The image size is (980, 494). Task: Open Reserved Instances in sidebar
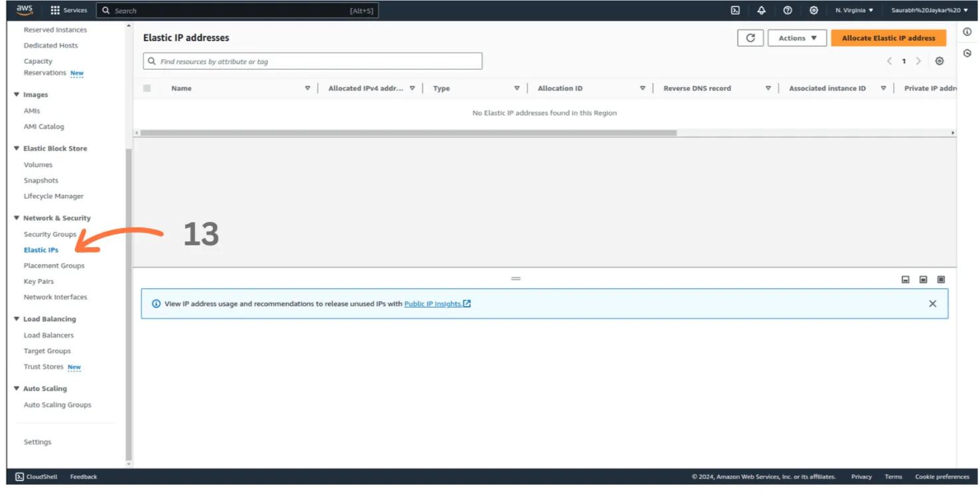(55, 30)
